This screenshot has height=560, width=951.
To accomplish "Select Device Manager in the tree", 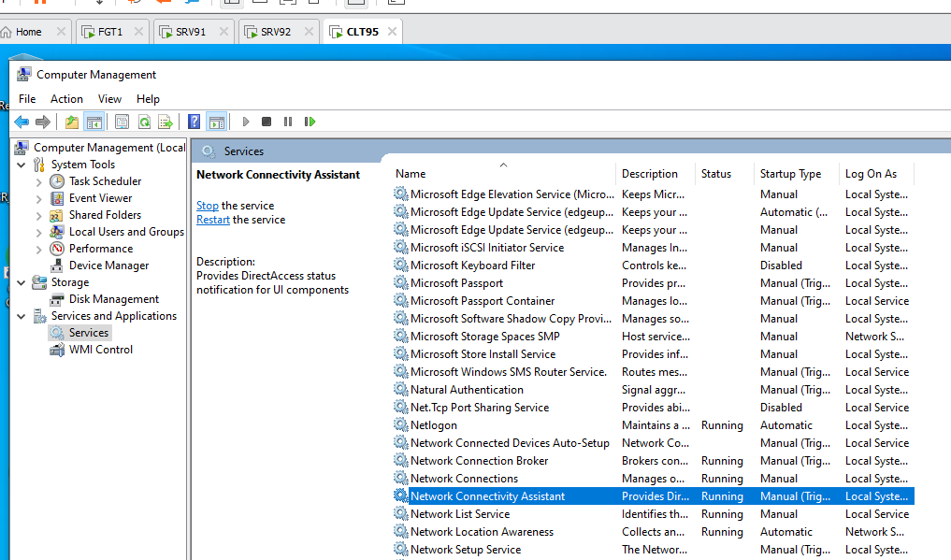I will [x=108, y=266].
